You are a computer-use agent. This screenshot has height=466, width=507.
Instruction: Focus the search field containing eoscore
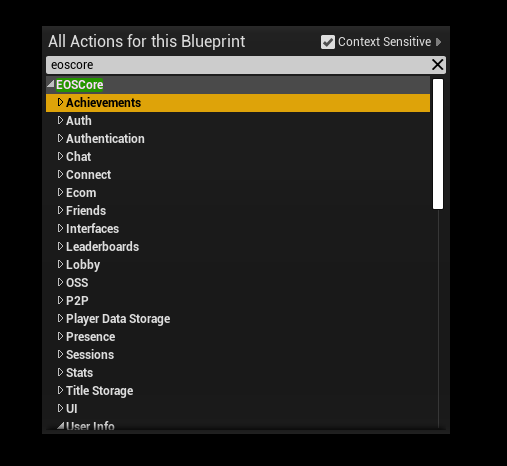pyautogui.click(x=238, y=65)
